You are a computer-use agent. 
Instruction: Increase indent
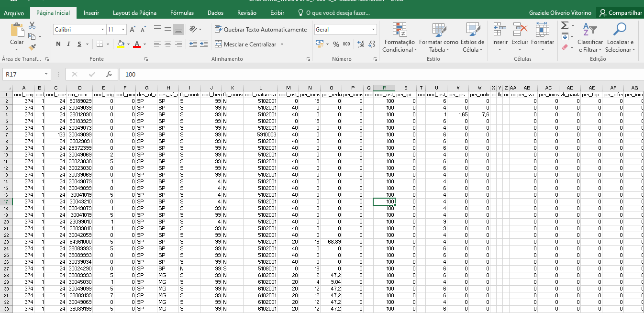(205, 44)
